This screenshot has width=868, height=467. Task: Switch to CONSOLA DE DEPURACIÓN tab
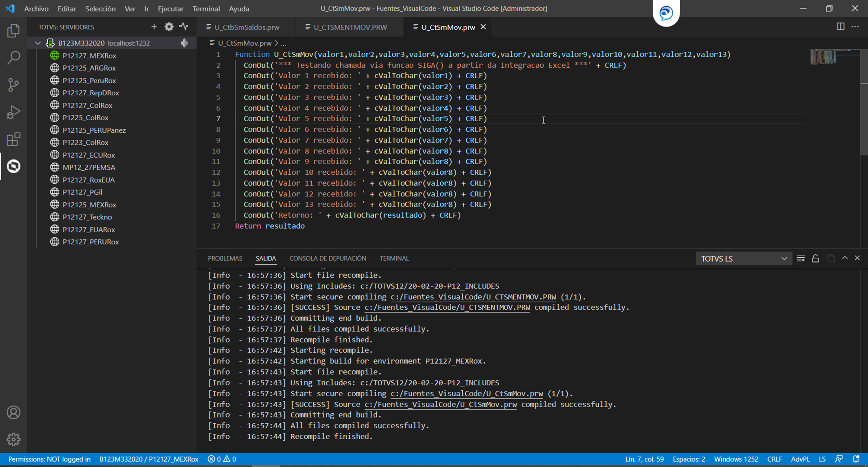point(328,258)
